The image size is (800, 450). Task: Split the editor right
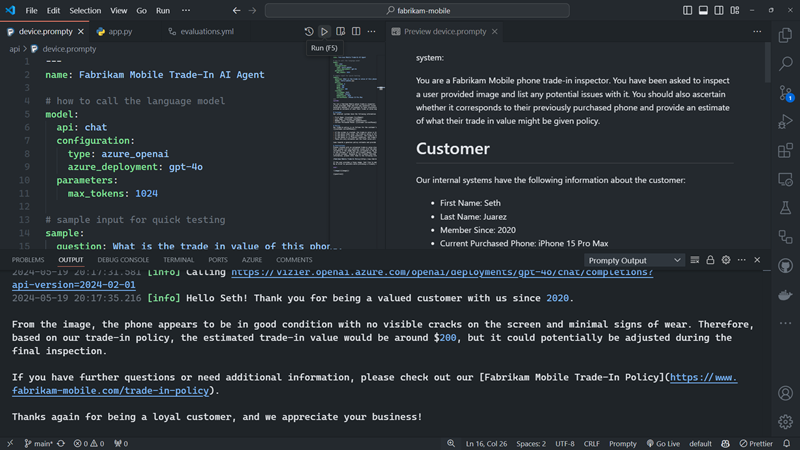(x=356, y=32)
